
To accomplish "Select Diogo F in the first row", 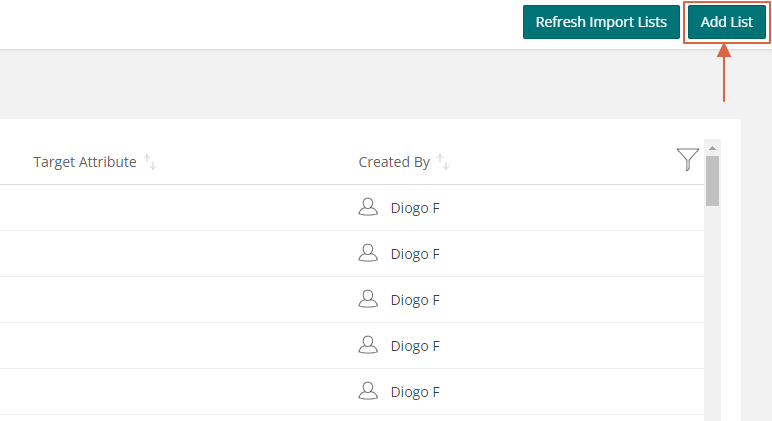I will click(415, 208).
